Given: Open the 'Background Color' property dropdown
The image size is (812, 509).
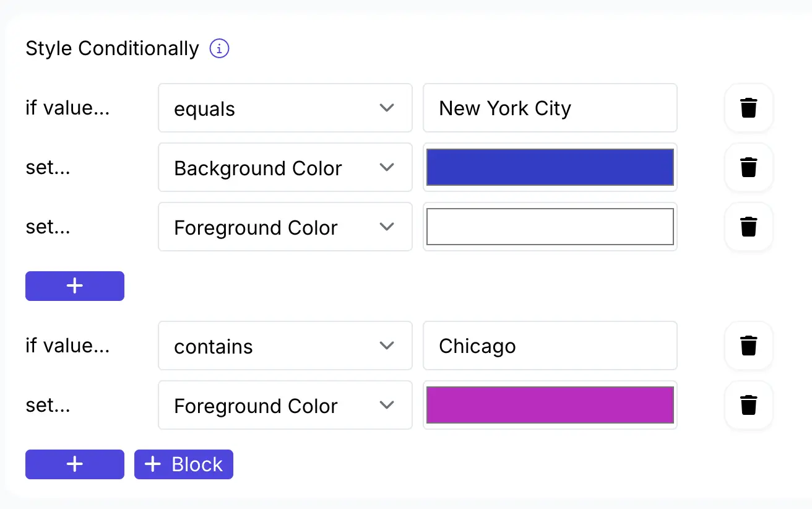Looking at the screenshot, I should (285, 168).
